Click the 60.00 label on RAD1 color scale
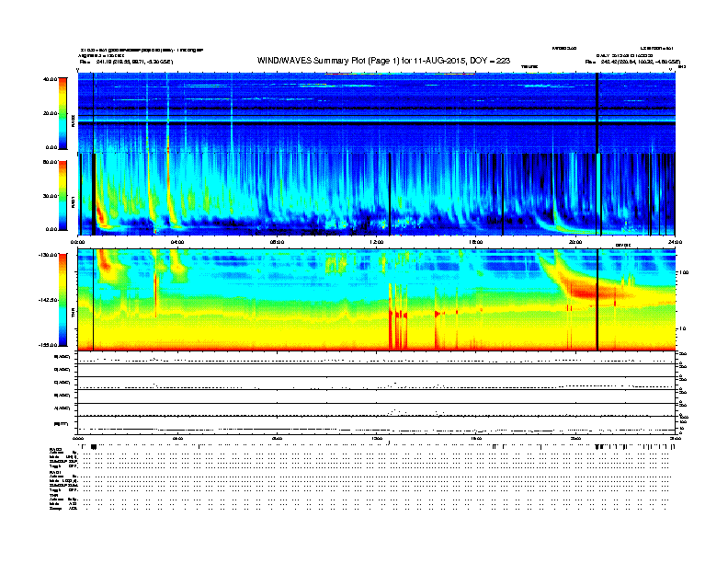 tap(50, 162)
